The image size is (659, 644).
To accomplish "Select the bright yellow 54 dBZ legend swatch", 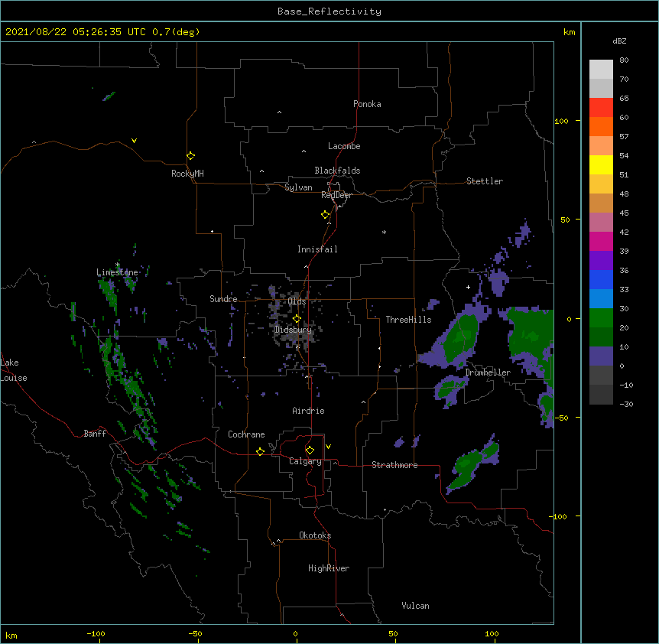I will [601, 164].
